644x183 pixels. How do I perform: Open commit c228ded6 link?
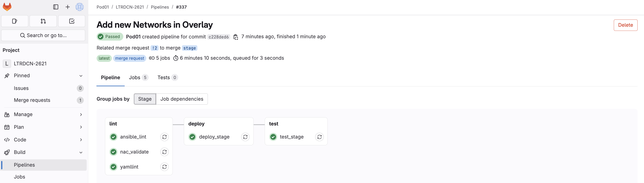pos(219,37)
